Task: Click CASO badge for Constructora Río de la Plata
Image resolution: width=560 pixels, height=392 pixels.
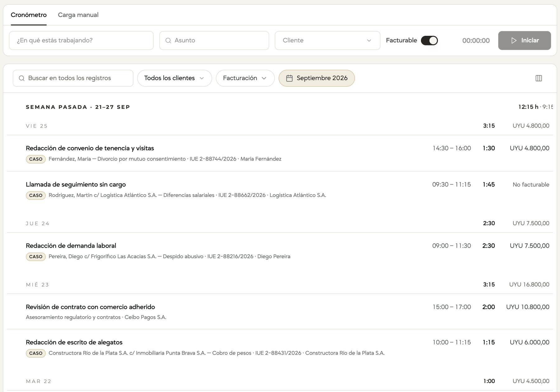Action: pos(36,353)
